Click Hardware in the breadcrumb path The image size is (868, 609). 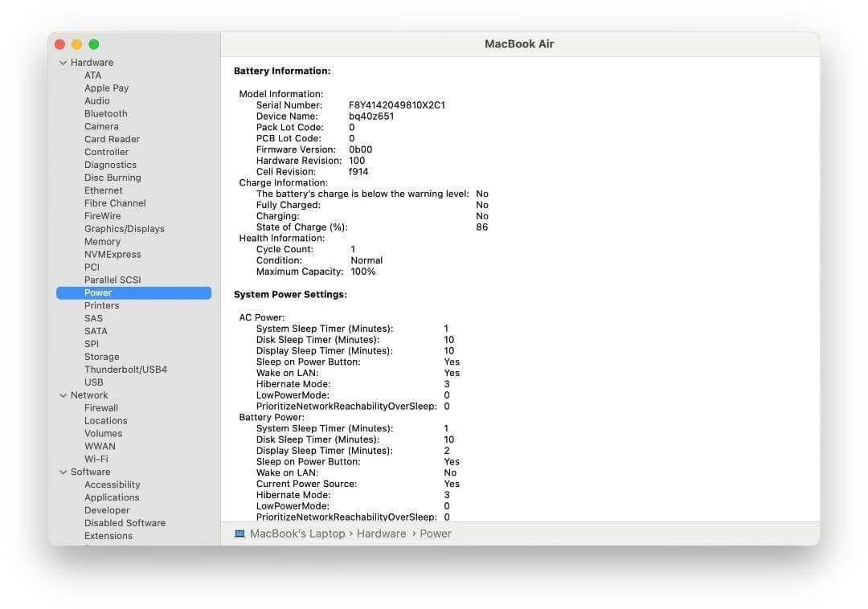[381, 533]
